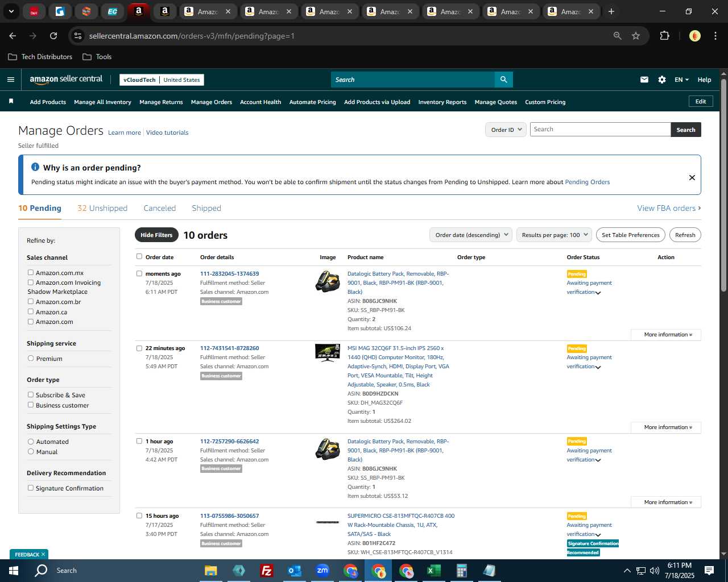The width and height of the screenshot is (728, 582).
Task: Click the Seller Central header search field
Action: click(x=413, y=80)
